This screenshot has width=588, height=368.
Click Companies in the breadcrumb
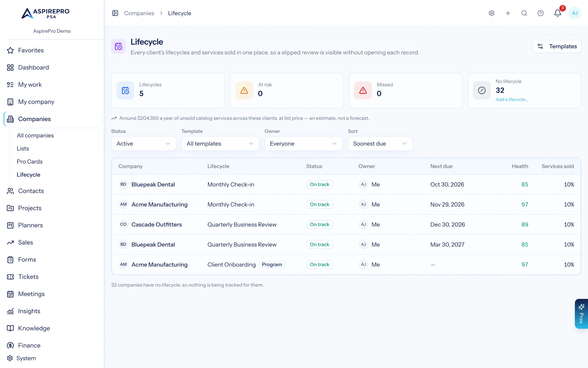point(139,13)
